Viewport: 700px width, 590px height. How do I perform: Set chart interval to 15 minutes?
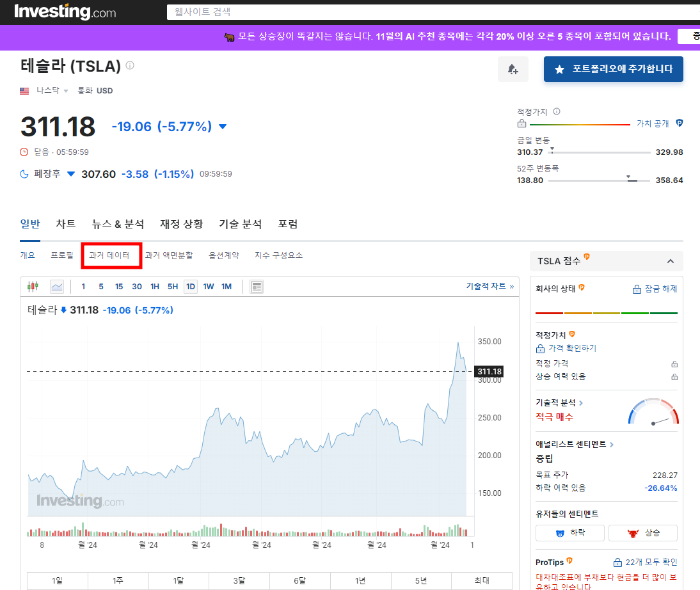click(119, 287)
